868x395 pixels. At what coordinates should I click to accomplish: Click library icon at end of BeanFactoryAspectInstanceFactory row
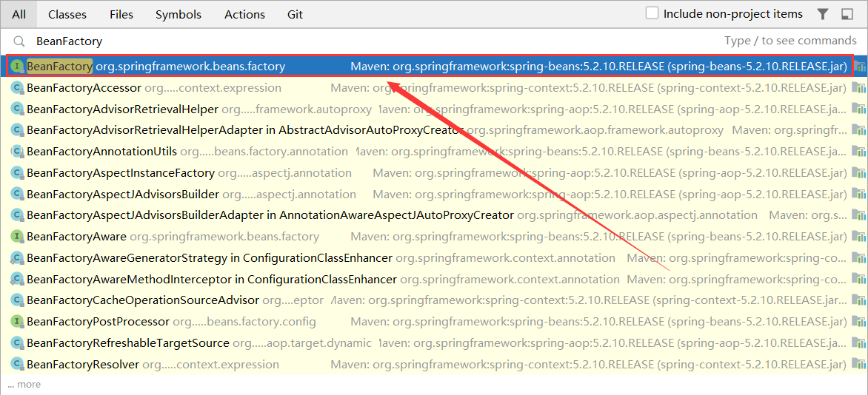click(x=858, y=172)
